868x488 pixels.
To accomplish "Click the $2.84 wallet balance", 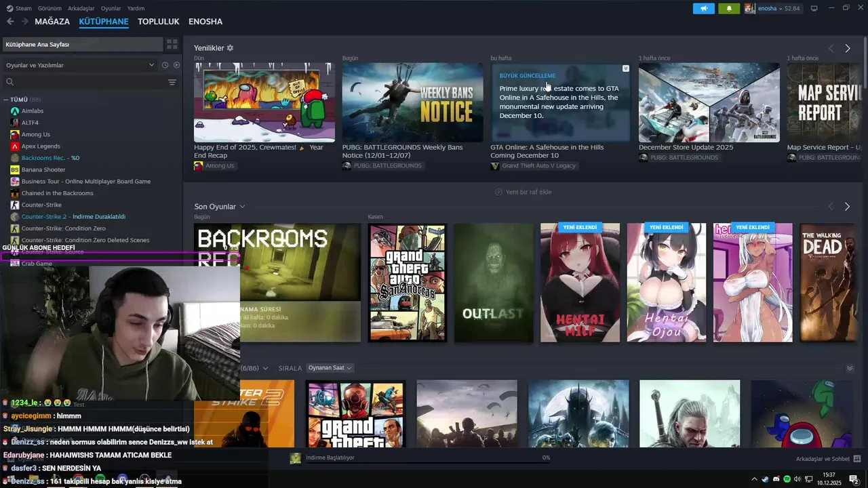I will point(792,8).
